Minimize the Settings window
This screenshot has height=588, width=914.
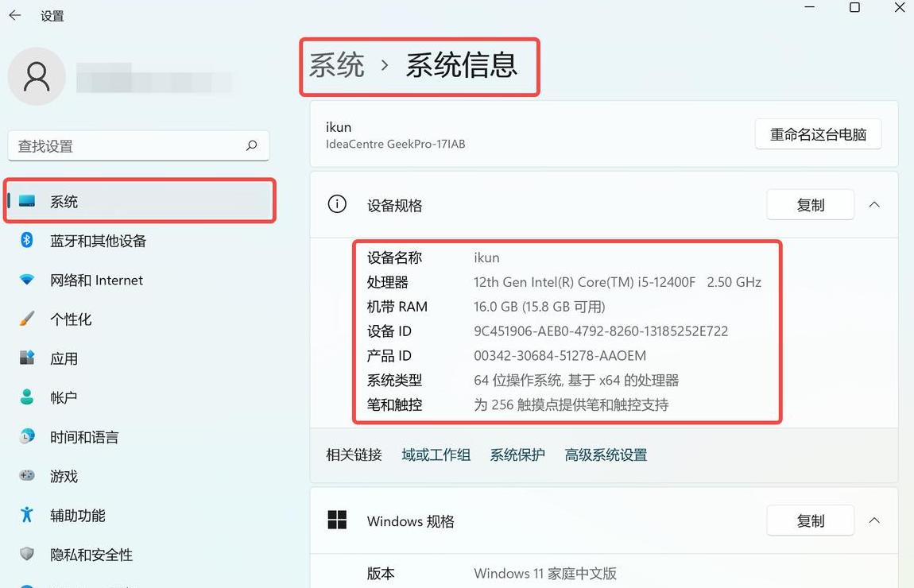810,8
